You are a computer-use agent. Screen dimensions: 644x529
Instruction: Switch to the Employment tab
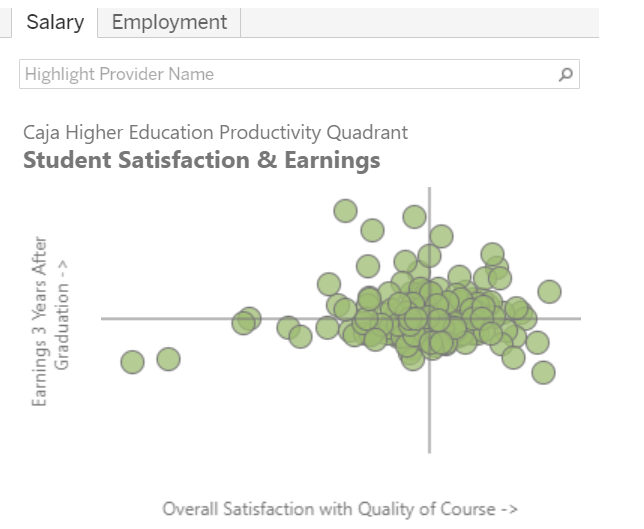pyautogui.click(x=169, y=22)
